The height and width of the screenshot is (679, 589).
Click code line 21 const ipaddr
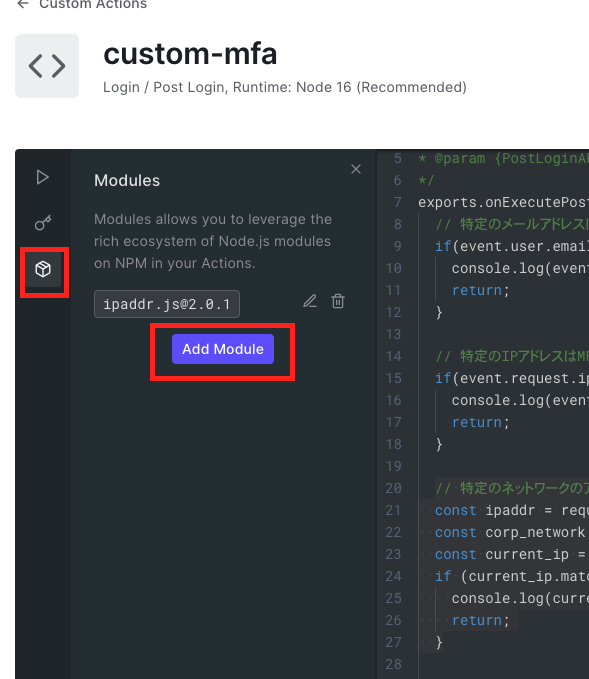(x=512, y=511)
